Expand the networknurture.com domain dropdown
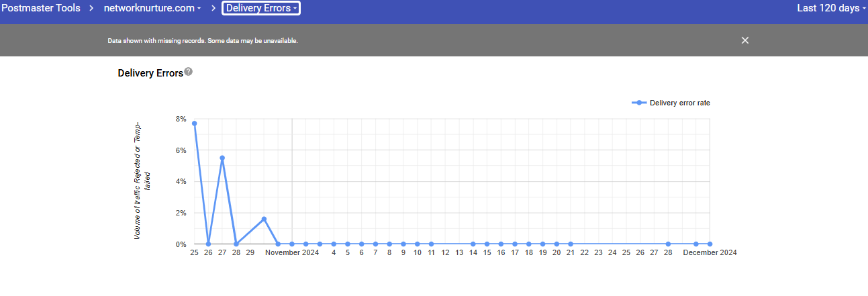The height and width of the screenshot is (296, 868). (152, 8)
